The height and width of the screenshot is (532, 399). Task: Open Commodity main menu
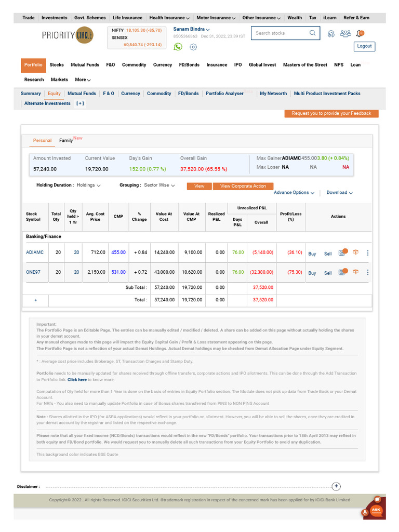click(x=134, y=65)
